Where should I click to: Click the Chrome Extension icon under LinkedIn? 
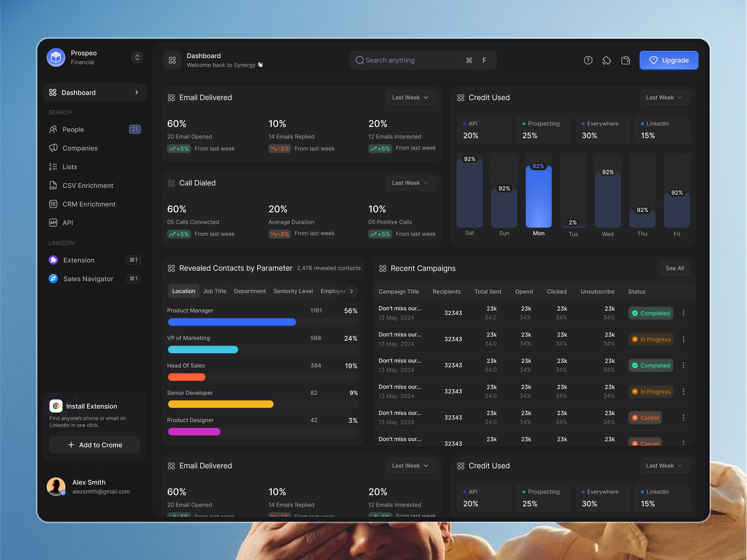click(x=53, y=260)
